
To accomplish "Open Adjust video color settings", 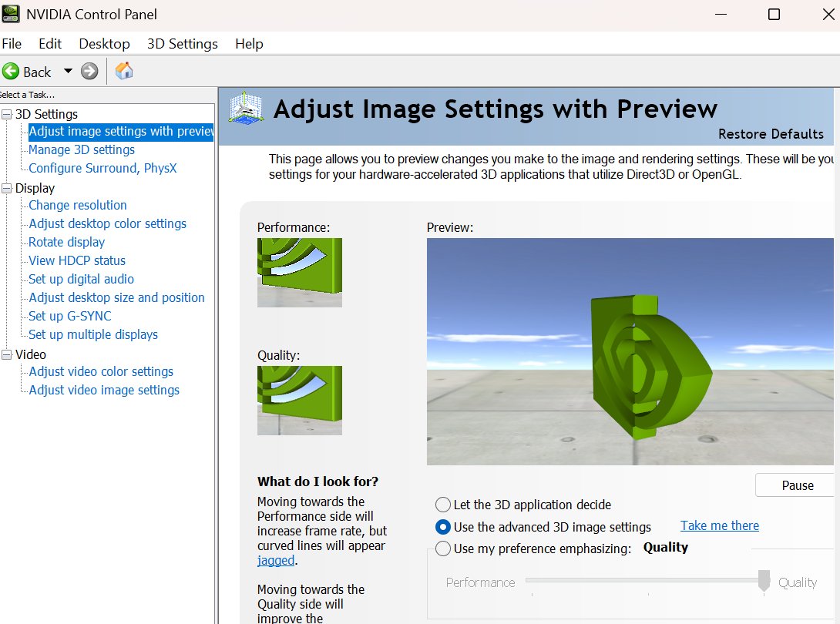I will pyautogui.click(x=101, y=371).
